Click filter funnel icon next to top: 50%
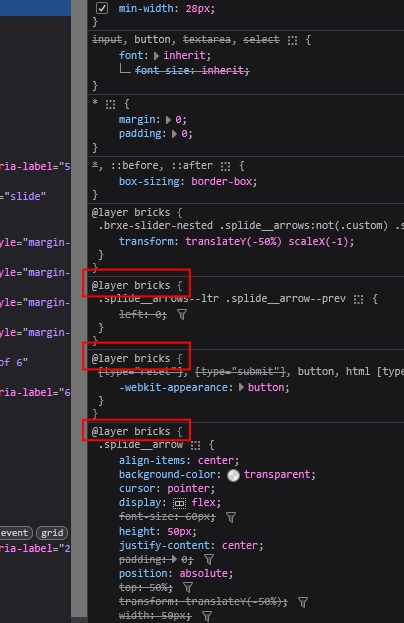The width and height of the screenshot is (404, 623). (x=188, y=588)
